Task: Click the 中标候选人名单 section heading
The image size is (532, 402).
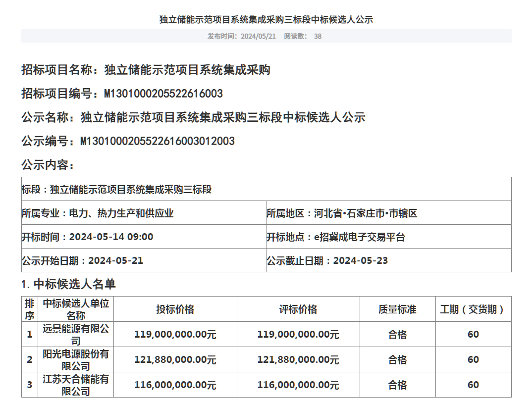Action: [x=68, y=284]
